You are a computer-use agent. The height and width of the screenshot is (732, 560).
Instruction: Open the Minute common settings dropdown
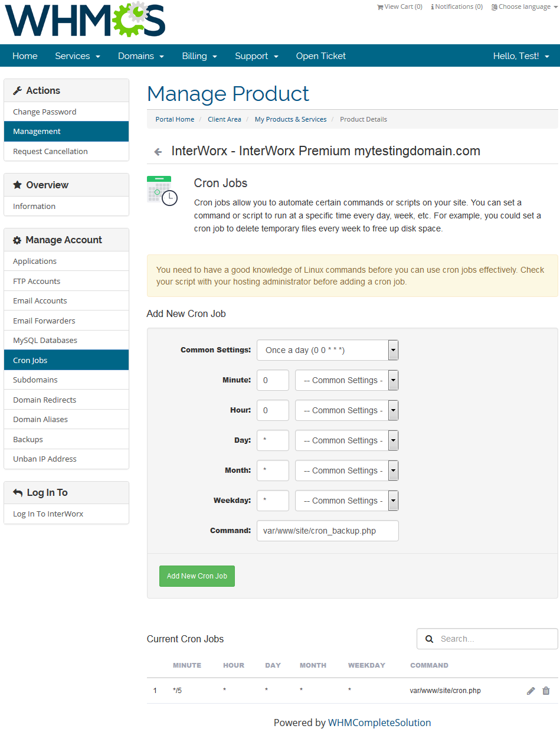tap(346, 380)
